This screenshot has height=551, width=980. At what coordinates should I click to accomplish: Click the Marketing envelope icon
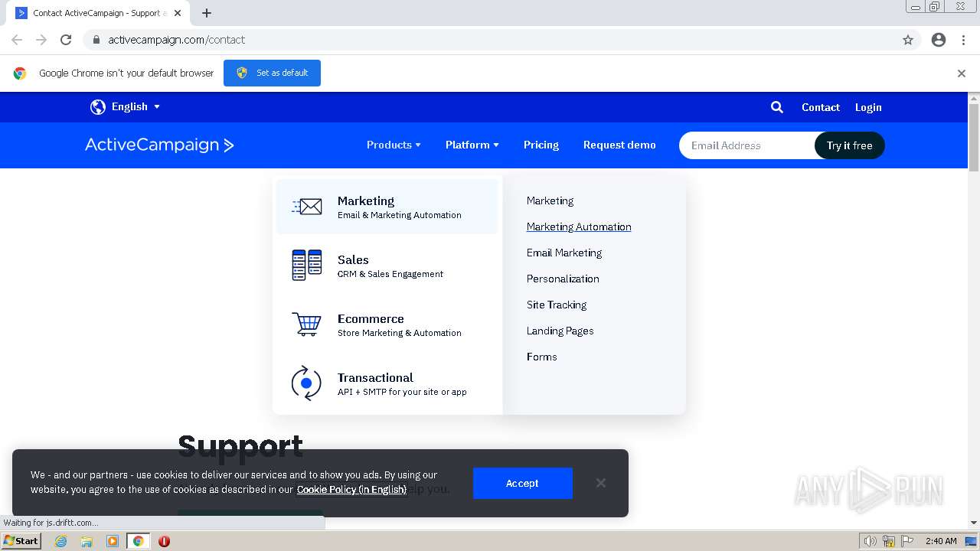tap(306, 207)
